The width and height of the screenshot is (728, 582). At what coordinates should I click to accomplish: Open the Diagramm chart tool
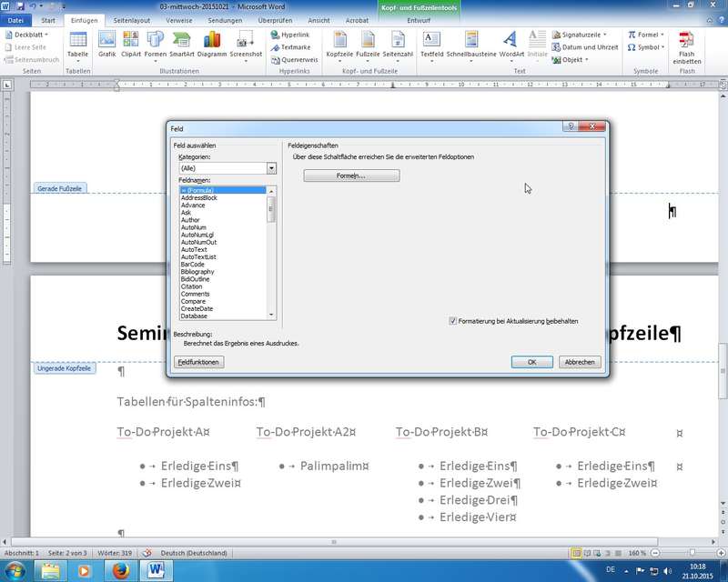click(x=212, y=42)
